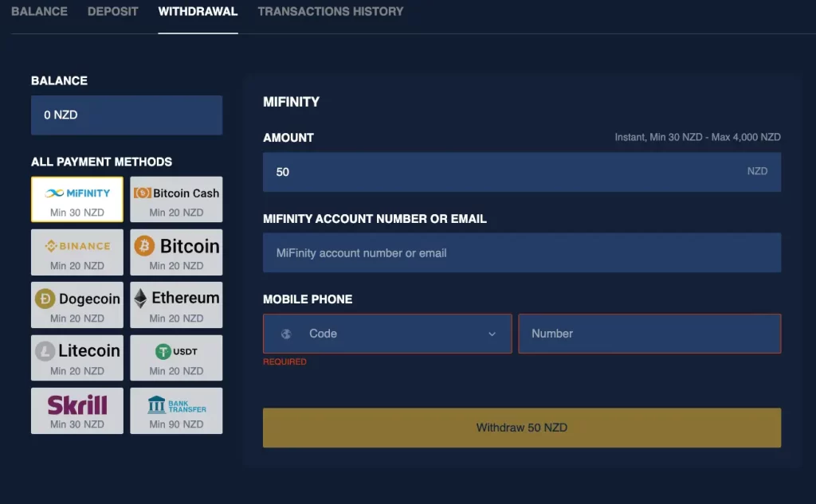Select Bitcoin as withdrawal method
Viewport: 816px width, 504px height.
pyautogui.click(x=176, y=252)
